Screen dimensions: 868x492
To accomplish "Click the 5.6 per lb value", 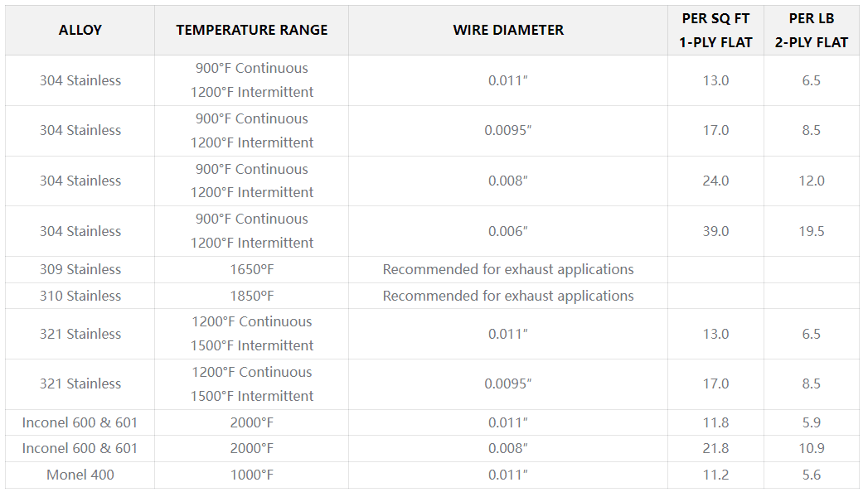I will pyautogui.click(x=811, y=475).
